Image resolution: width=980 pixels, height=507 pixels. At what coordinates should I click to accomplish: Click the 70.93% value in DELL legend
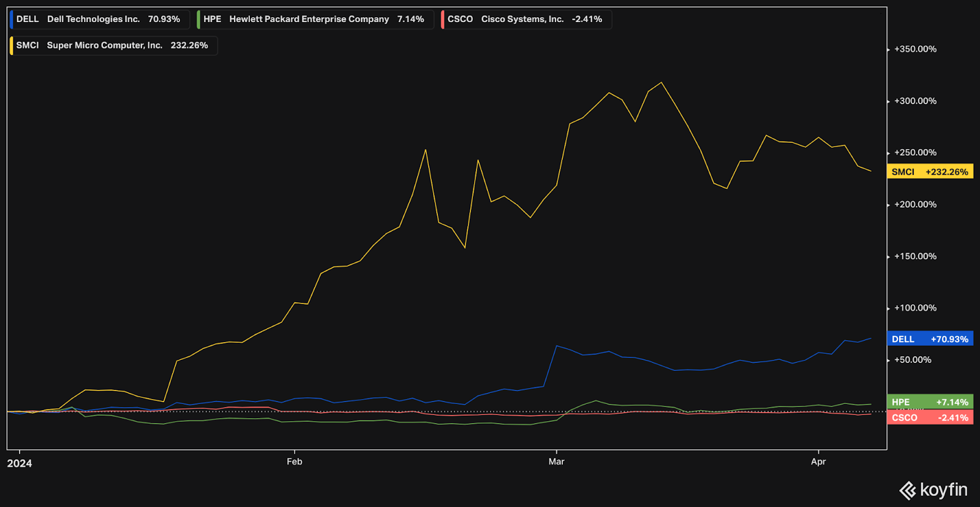pos(164,19)
